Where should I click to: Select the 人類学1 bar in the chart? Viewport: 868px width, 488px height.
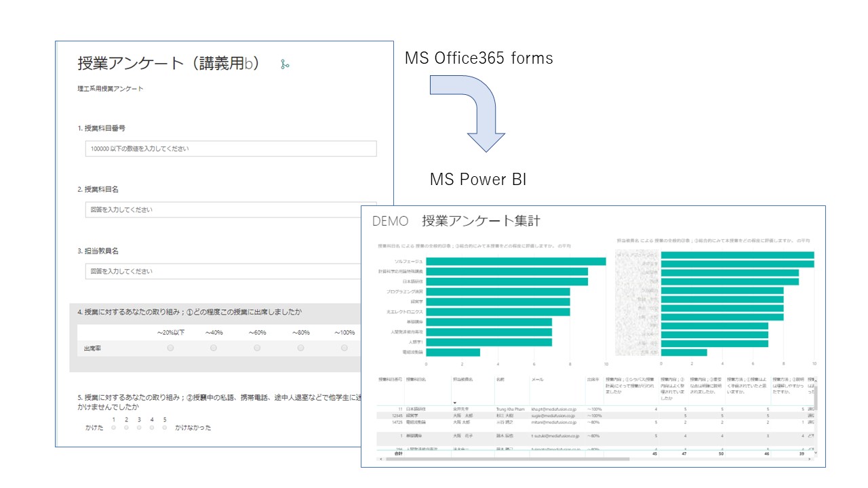tap(489, 342)
